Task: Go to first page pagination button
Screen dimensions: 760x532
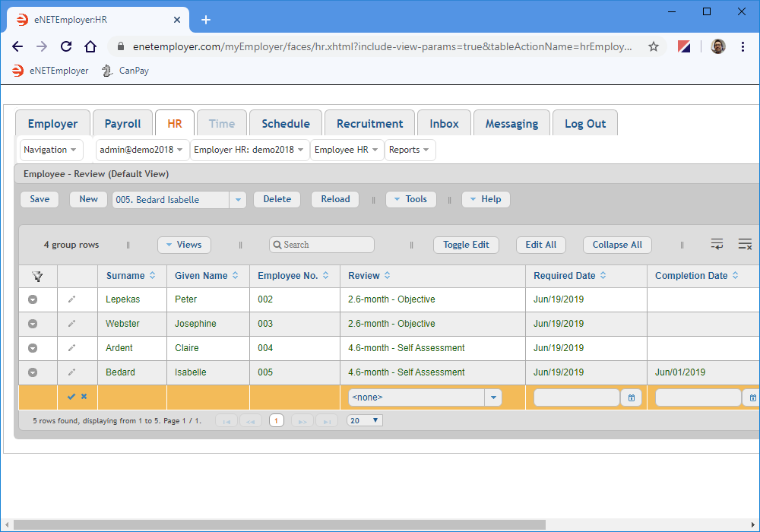Action: (226, 420)
